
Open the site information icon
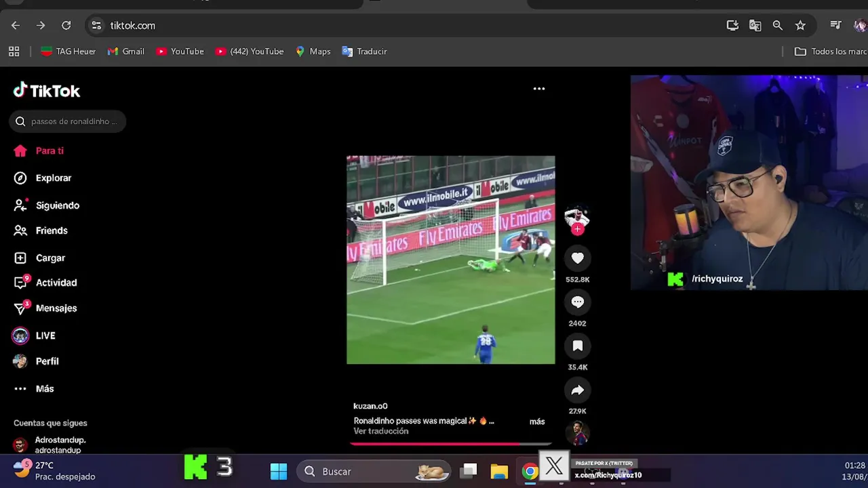[96, 25]
